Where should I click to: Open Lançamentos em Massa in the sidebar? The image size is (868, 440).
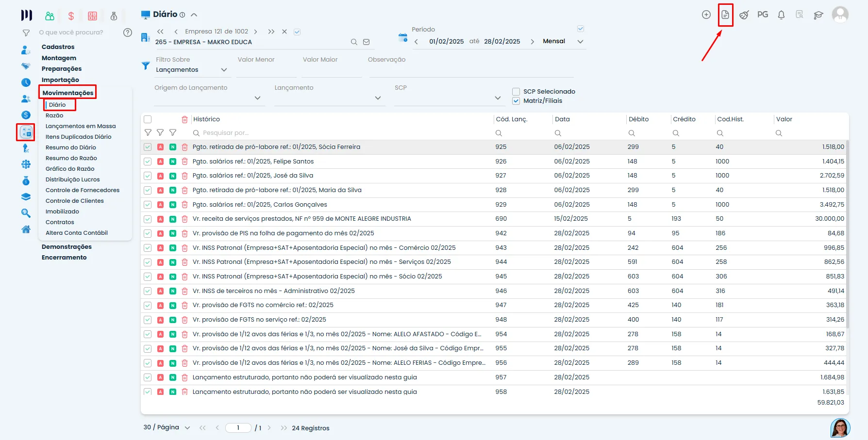[x=81, y=126]
